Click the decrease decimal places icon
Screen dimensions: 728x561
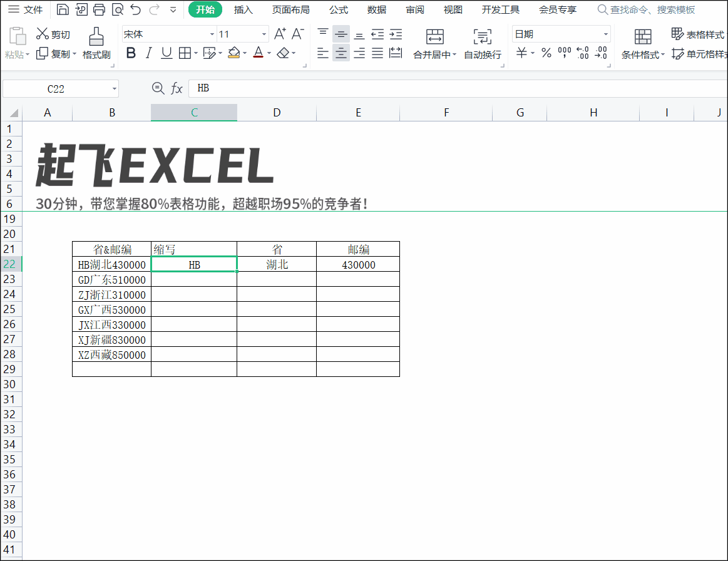(601, 53)
